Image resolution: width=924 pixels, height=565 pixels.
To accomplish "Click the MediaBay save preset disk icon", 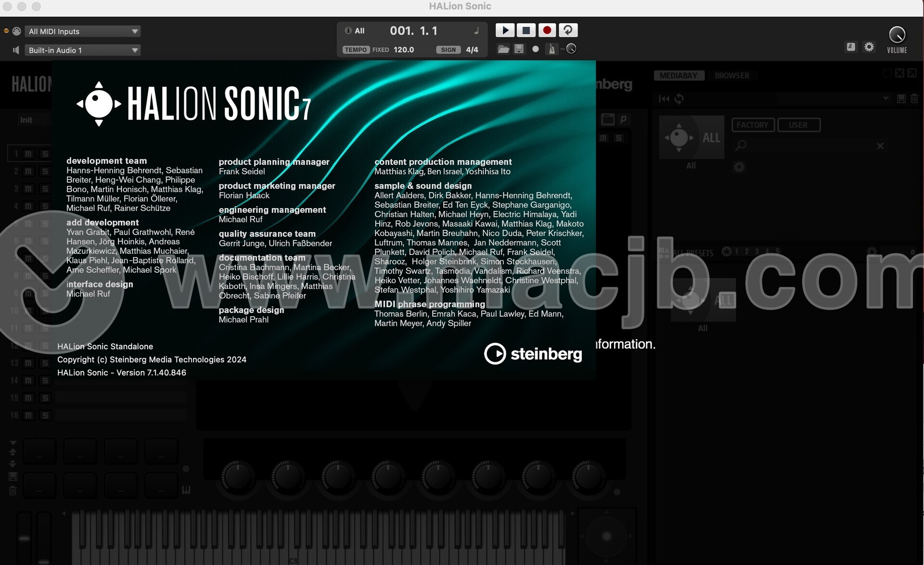I will click(901, 99).
